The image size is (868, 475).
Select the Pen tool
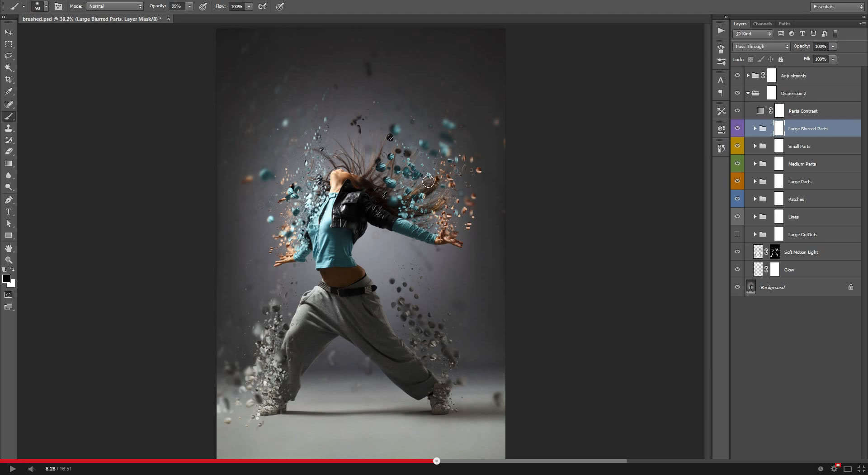click(x=9, y=200)
